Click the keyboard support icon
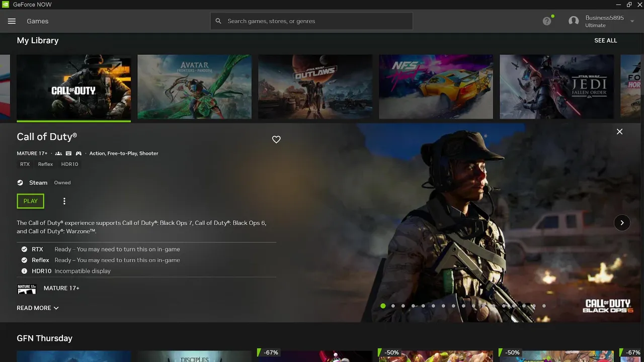Screen dimensions: 644x362 pos(68,153)
